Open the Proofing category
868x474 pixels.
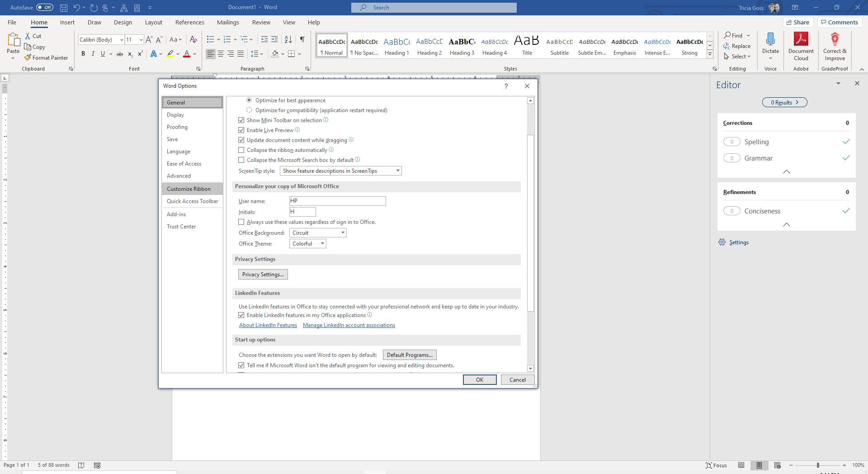coord(192,127)
